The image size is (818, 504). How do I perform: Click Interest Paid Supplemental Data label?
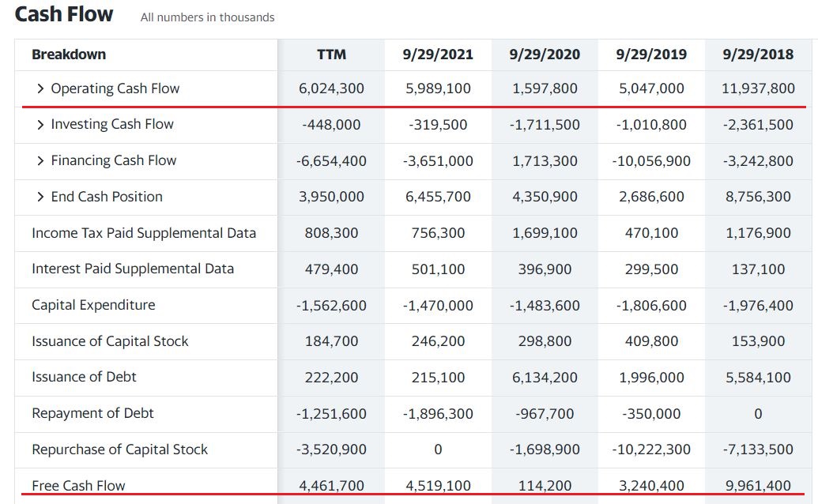(x=133, y=269)
